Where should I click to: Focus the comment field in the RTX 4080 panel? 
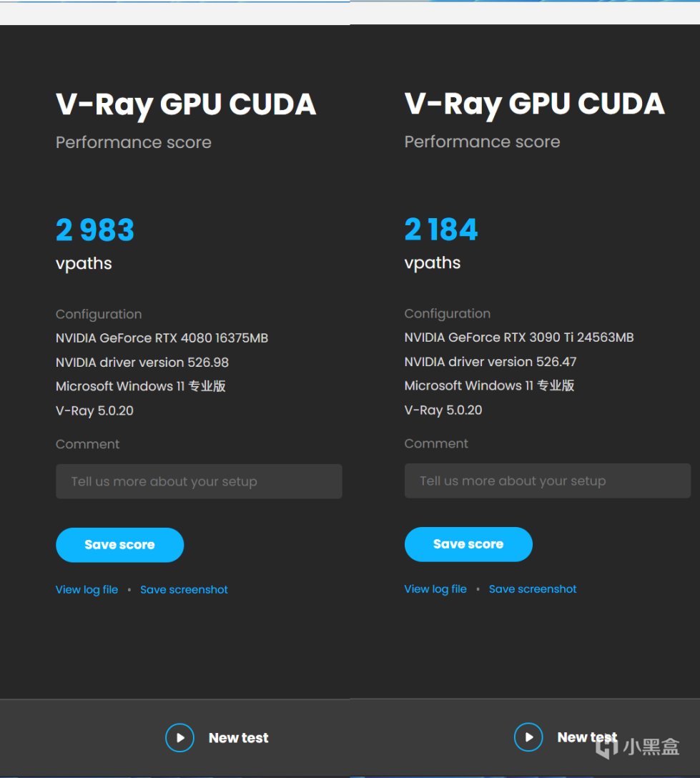tap(199, 481)
